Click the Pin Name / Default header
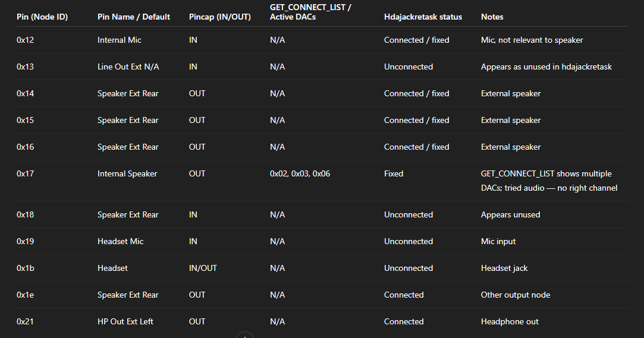 pos(134,17)
